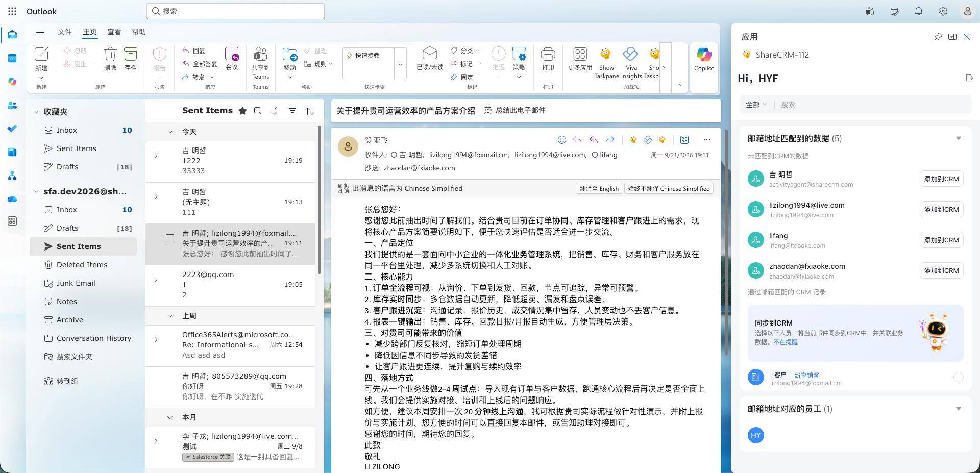Click 翻译至 English button
The height and width of the screenshot is (473, 980).
click(x=599, y=188)
